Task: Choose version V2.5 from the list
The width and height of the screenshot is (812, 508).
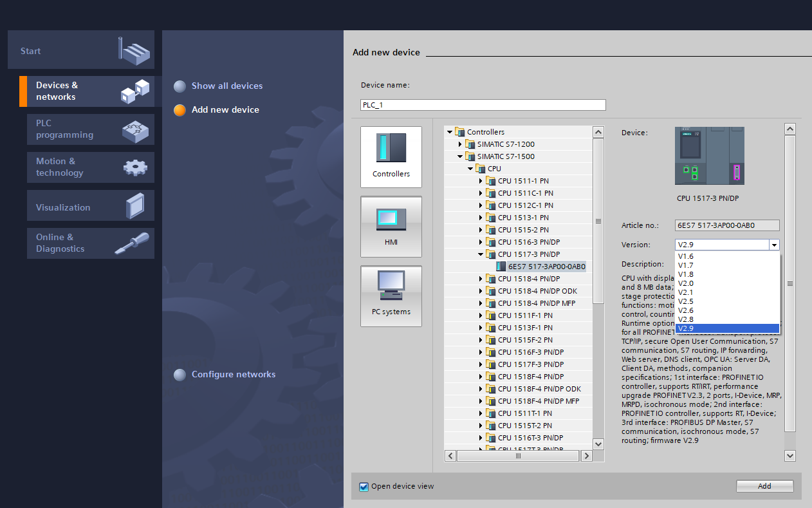Action: coord(727,301)
